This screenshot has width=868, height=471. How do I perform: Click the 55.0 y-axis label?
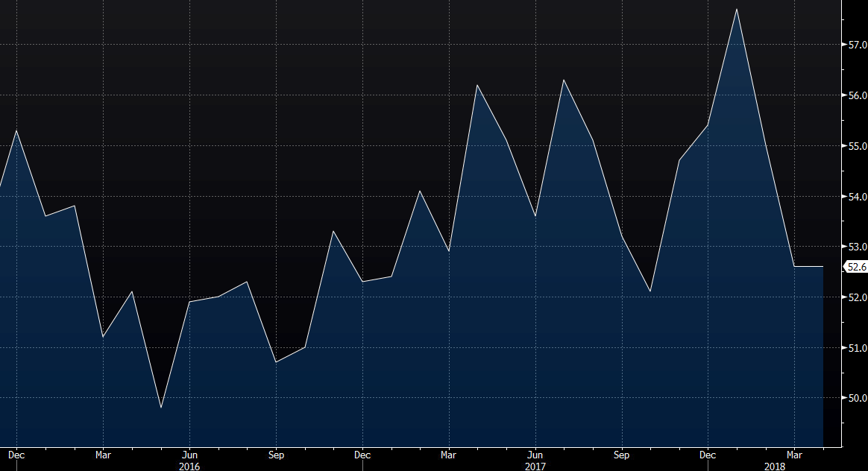tap(858, 146)
